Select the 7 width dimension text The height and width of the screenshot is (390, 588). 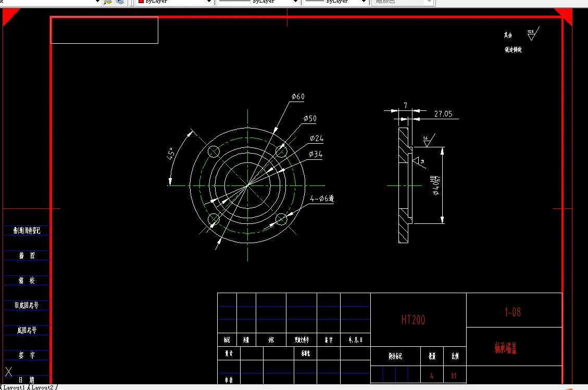click(405, 105)
